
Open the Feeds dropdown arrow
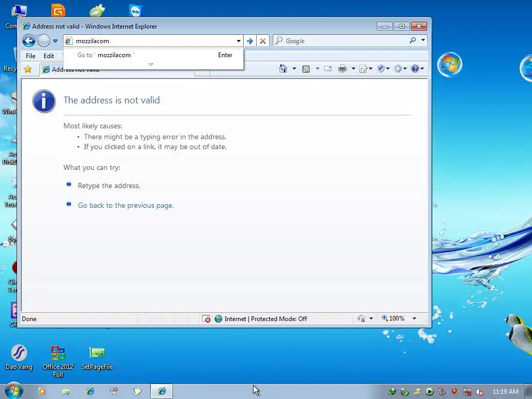(x=317, y=69)
